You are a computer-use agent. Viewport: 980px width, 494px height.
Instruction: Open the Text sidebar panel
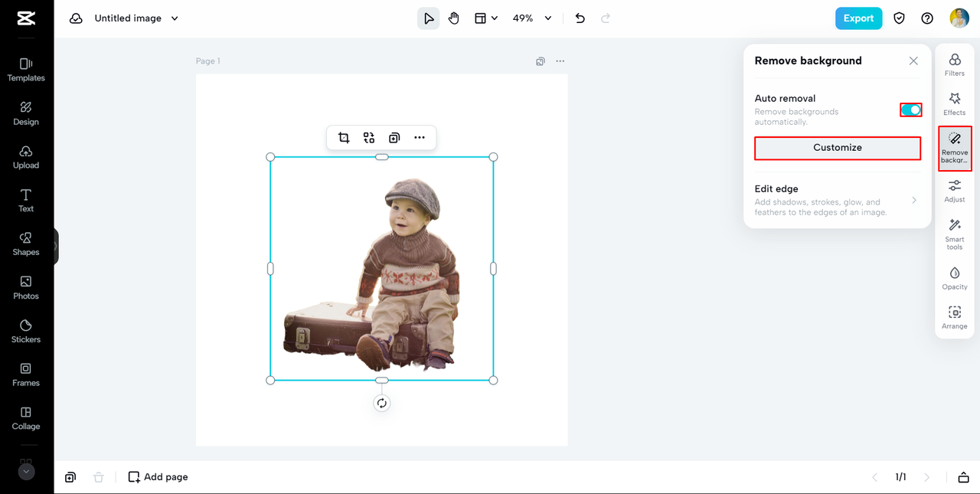click(x=26, y=201)
